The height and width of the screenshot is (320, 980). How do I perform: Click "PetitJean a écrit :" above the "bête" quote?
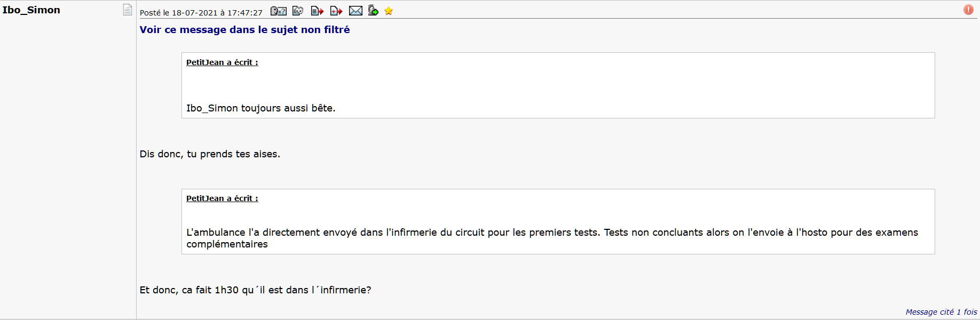click(x=222, y=62)
